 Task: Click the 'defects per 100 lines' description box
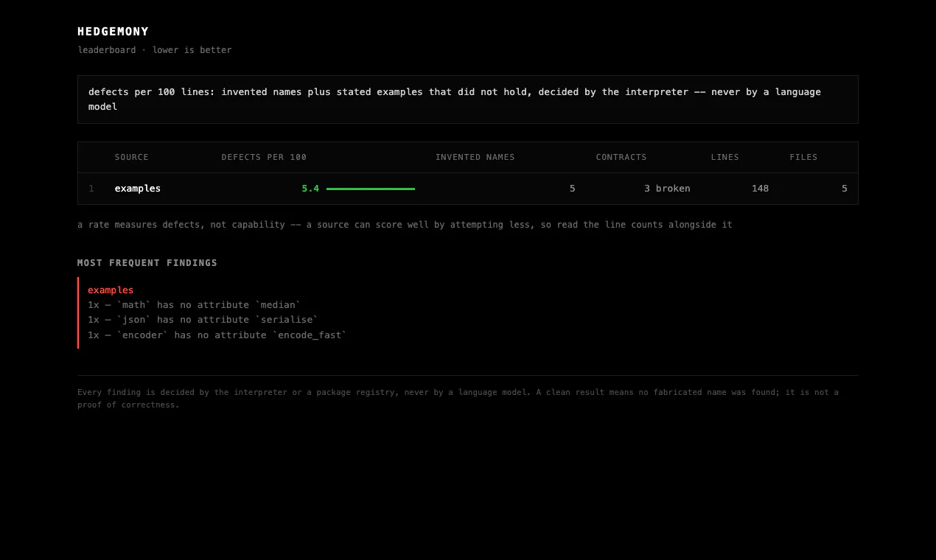tap(468, 99)
